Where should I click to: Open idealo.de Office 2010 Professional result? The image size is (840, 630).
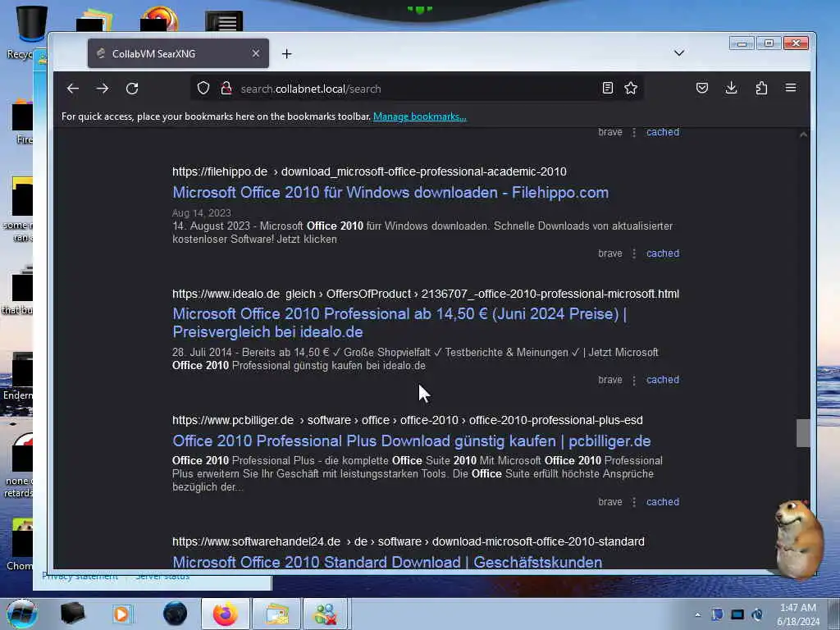(x=399, y=322)
